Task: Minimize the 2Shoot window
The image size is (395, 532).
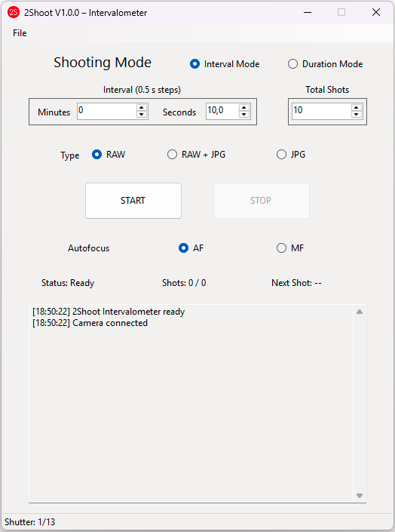Action: pyautogui.click(x=308, y=13)
